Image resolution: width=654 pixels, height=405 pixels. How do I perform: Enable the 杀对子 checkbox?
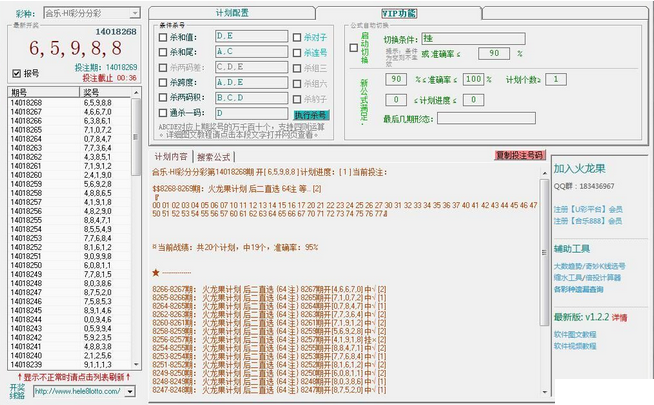[297, 36]
